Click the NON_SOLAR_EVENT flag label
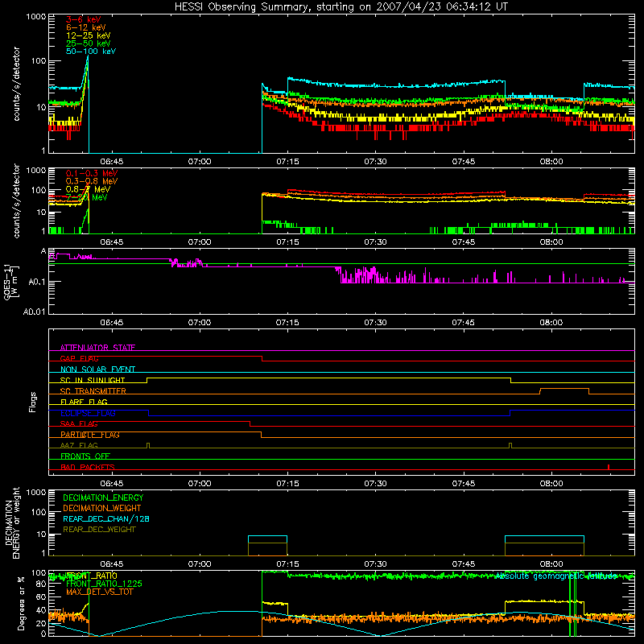This screenshot has width=644, height=644. click(97, 369)
